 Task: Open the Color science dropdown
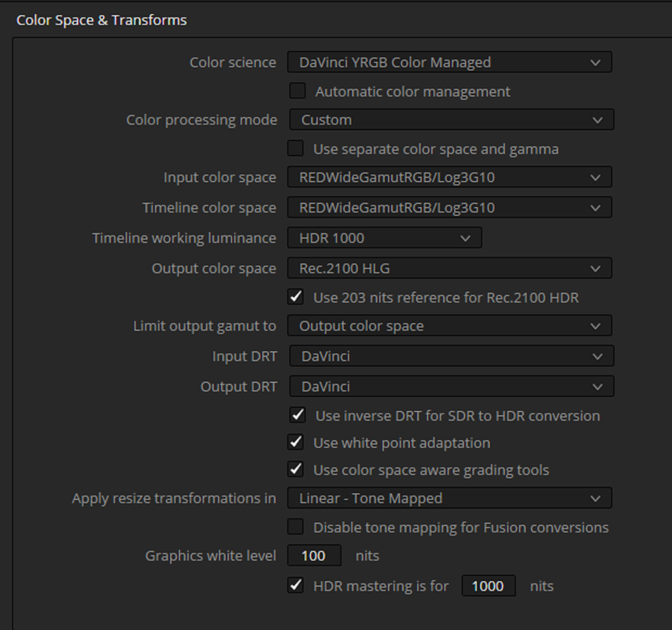coord(449,62)
